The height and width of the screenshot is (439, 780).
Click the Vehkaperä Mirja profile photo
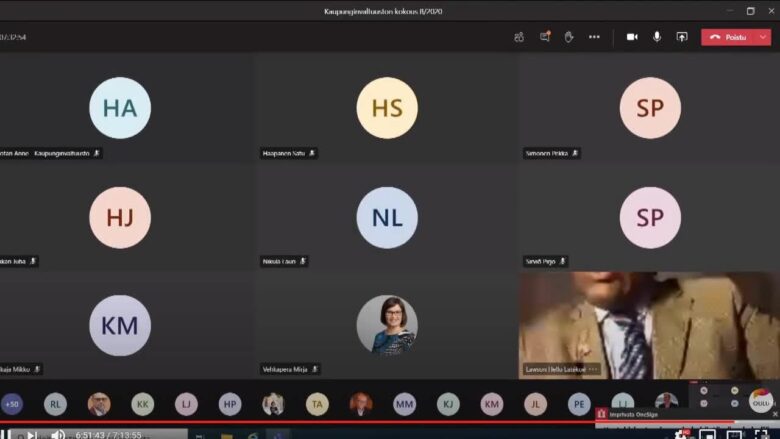click(x=387, y=325)
